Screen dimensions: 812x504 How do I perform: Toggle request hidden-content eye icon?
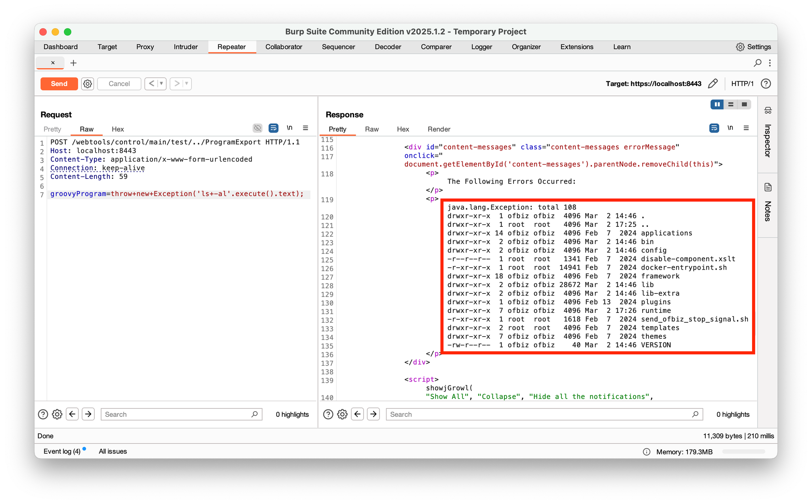257,128
